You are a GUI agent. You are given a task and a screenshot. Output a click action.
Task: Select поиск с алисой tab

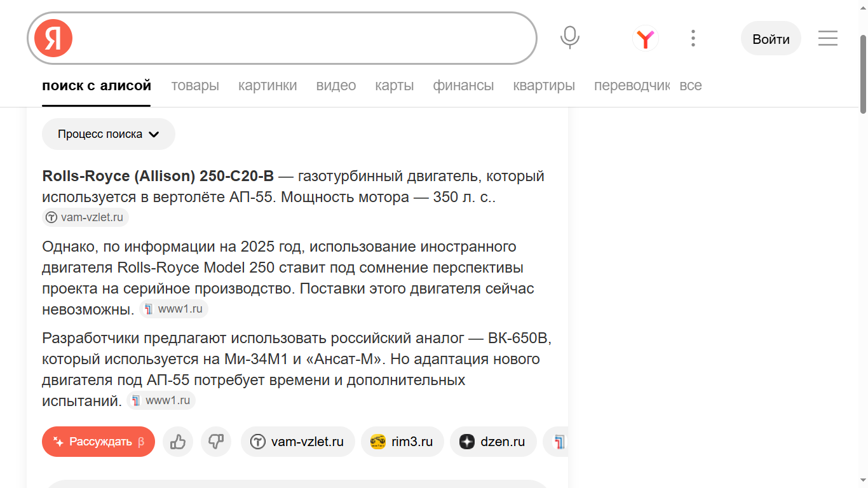97,86
